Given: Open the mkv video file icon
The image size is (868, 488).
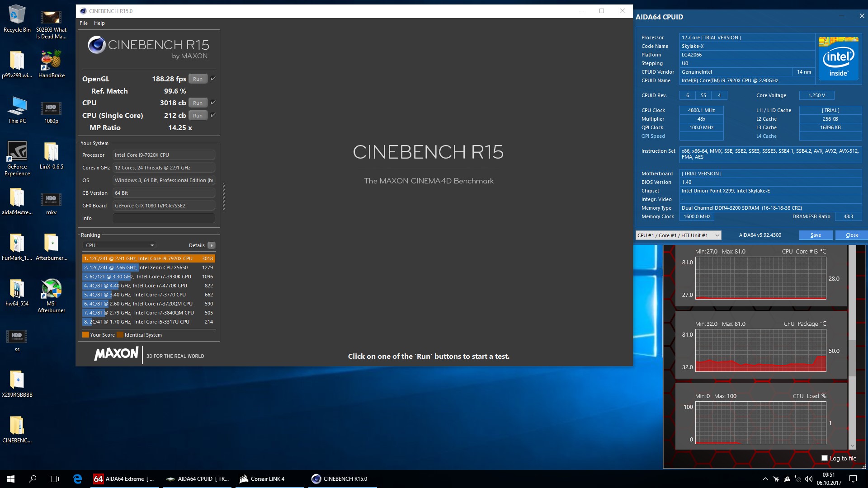Looking at the screenshot, I should pyautogui.click(x=51, y=201).
